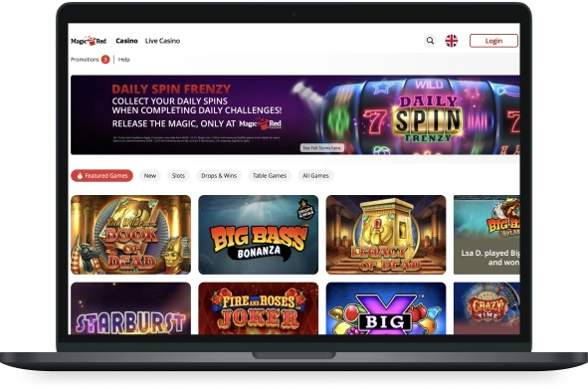Open the Book of Dead game
The image size is (588, 389).
coord(130,235)
